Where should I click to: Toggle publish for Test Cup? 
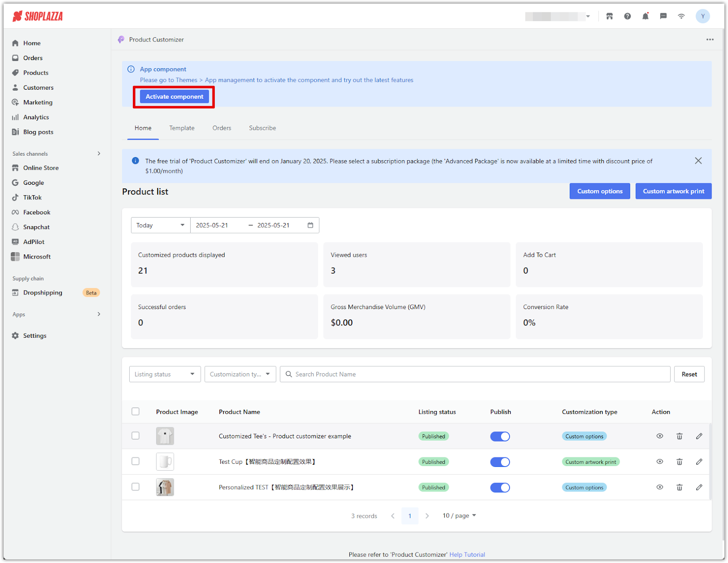point(500,462)
